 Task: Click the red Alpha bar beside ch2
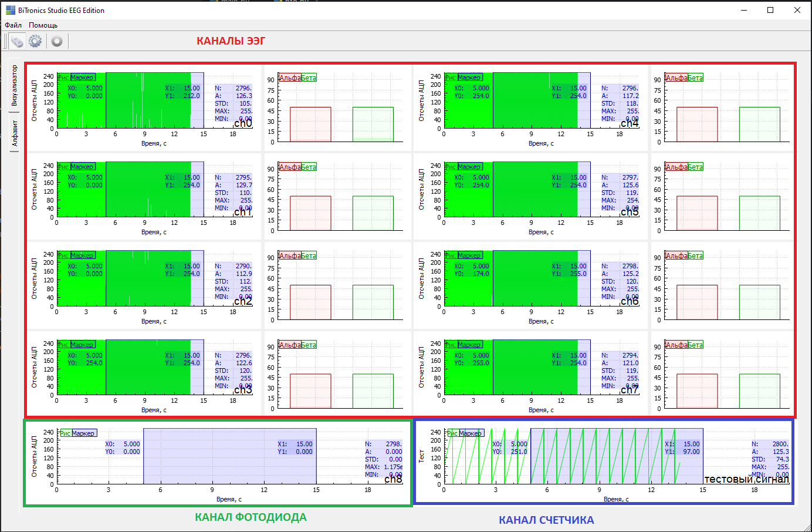[x=310, y=302]
